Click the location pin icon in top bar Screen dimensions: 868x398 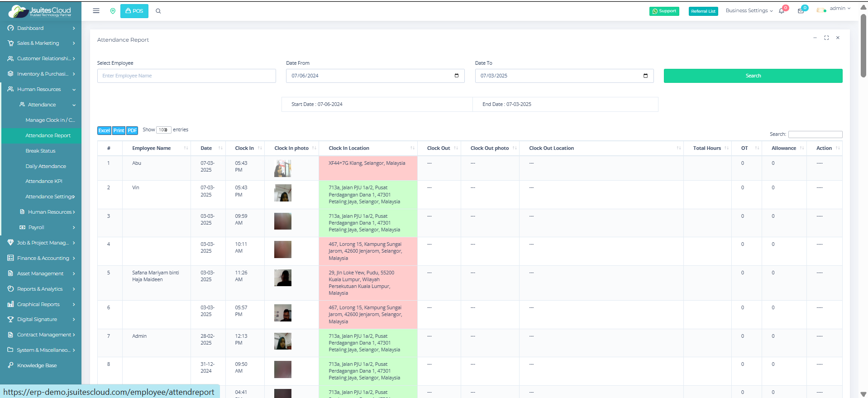coord(113,11)
